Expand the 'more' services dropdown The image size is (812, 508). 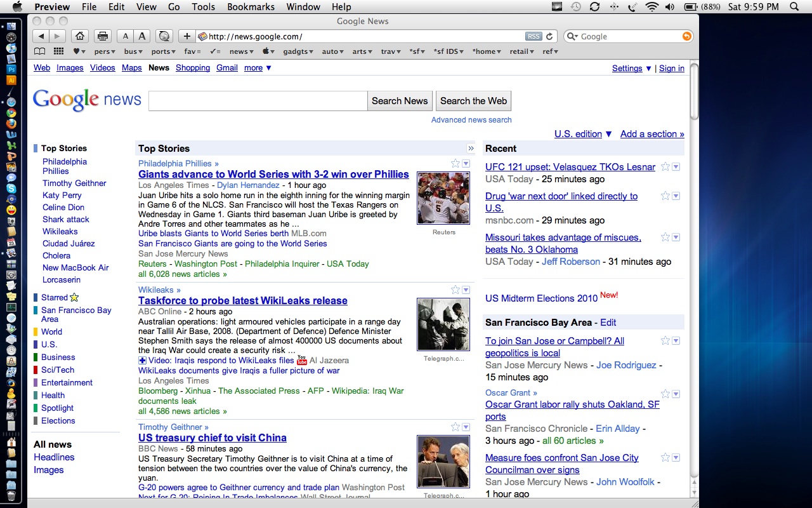click(258, 68)
